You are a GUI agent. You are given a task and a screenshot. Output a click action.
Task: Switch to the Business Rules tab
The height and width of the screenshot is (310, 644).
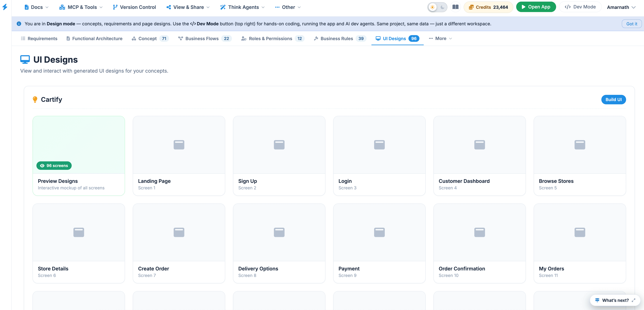pyautogui.click(x=340, y=39)
